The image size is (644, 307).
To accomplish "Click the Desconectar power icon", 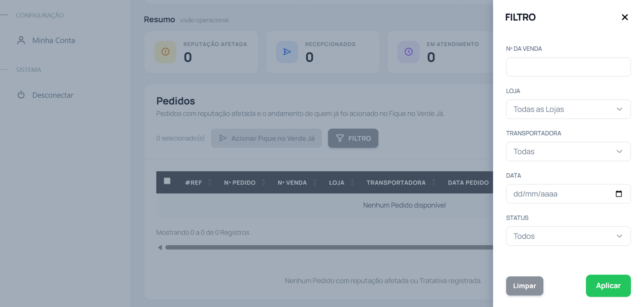I will tap(21, 95).
